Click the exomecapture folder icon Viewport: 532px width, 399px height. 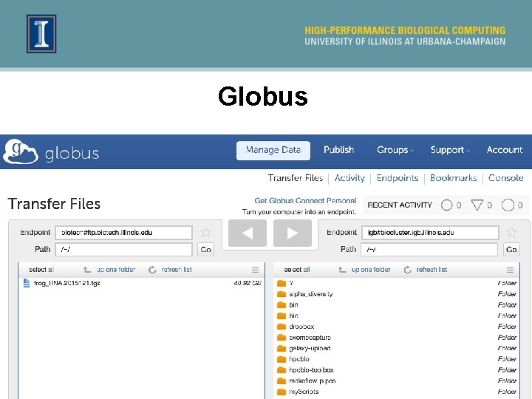coord(282,338)
